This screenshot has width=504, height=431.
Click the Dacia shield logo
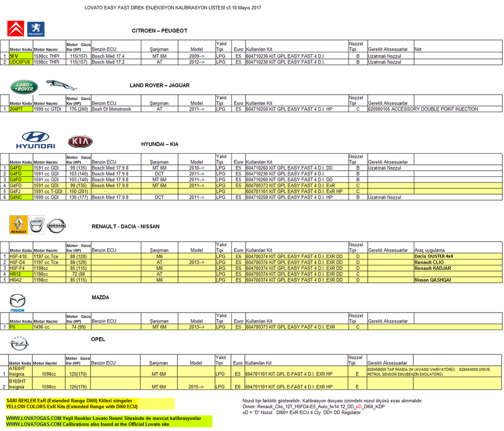click(36, 225)
